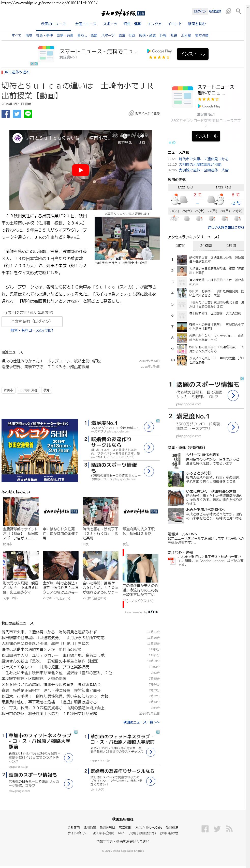Image resolution: width=250 pixels, height=868 pixels.
Task: Select 秋田のニュース main tab
Action: click(54, 24)
